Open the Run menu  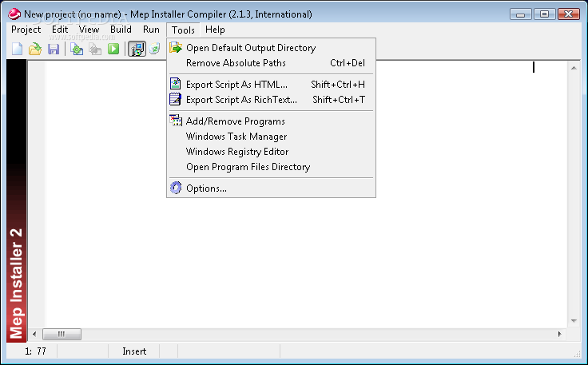(x=151, y=30)
